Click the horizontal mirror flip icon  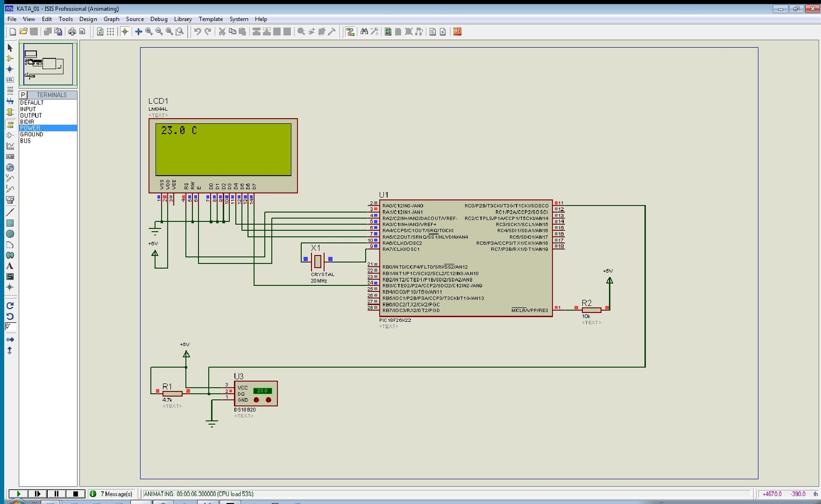point(9,340)
